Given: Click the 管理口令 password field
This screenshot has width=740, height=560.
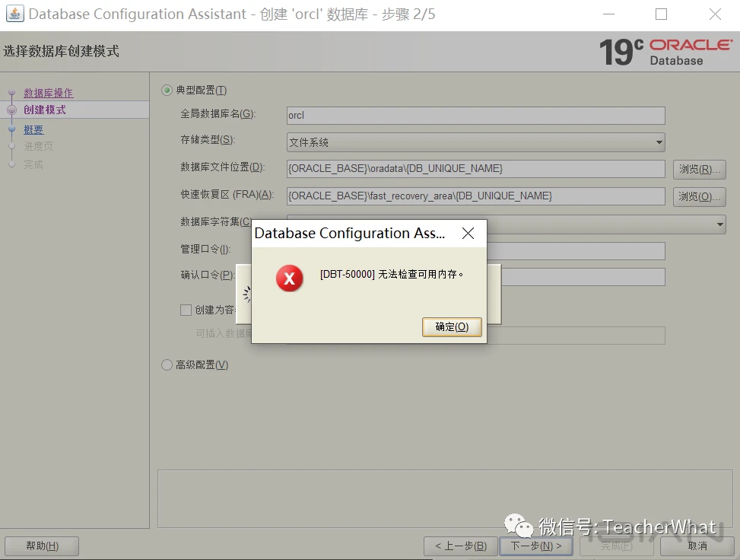Looking at the screenshot, I should (x=576, y=251).
